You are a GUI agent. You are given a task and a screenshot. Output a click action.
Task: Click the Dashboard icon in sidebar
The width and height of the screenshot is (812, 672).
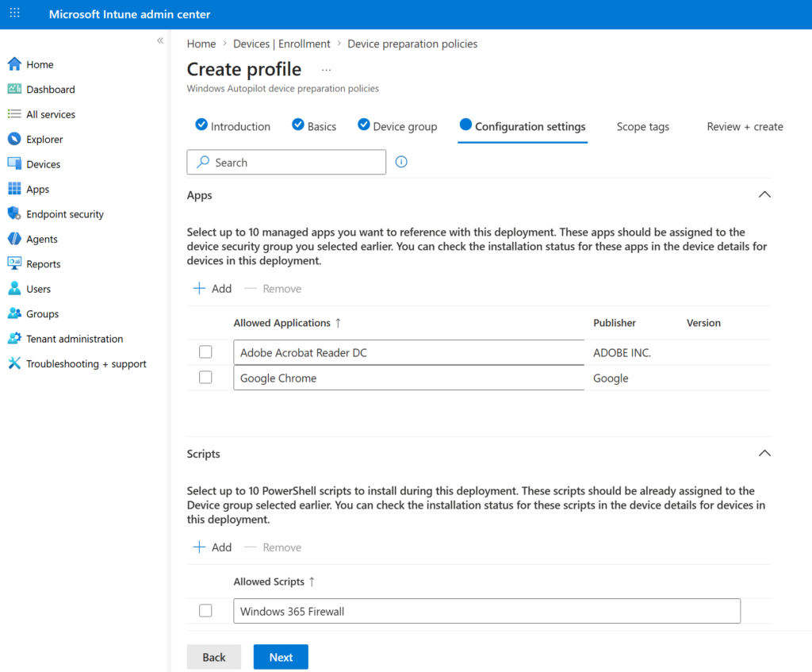click(14, 90)
